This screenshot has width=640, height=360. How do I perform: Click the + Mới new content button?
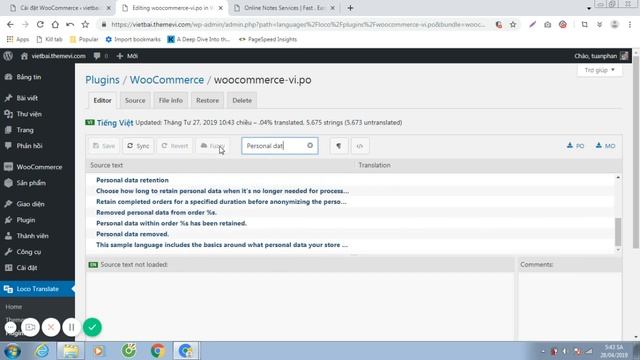(x=127, y=56)
